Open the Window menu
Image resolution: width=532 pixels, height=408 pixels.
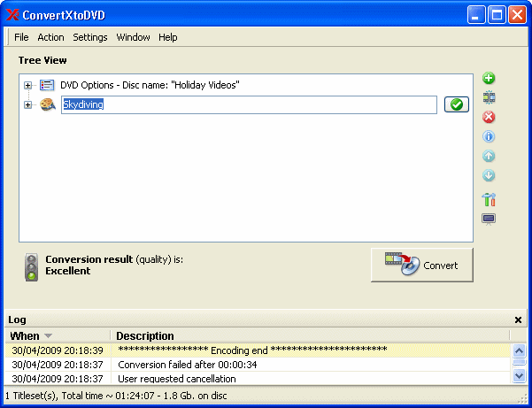click(133, 37)
